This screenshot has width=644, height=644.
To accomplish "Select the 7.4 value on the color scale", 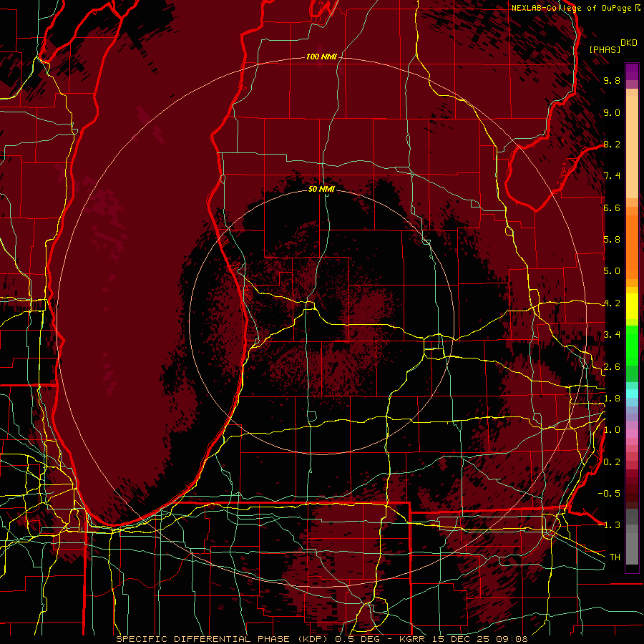I will [612, 176].
